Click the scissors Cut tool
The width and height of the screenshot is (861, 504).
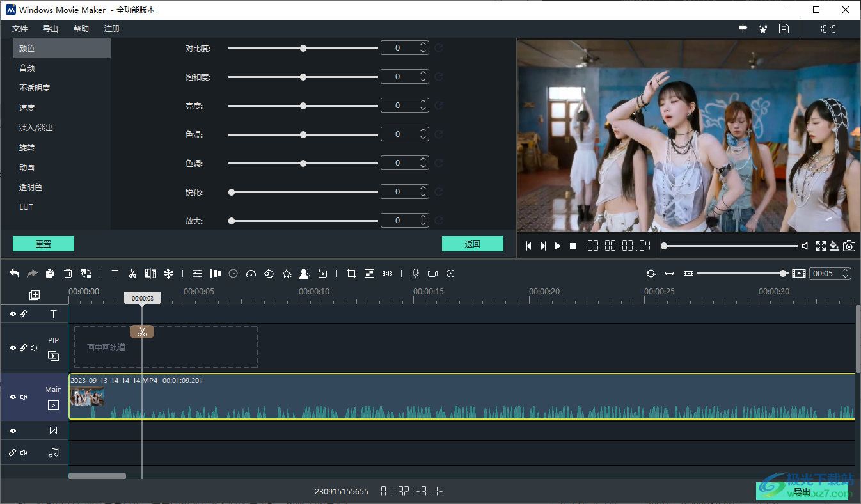(x=132, y=273)
